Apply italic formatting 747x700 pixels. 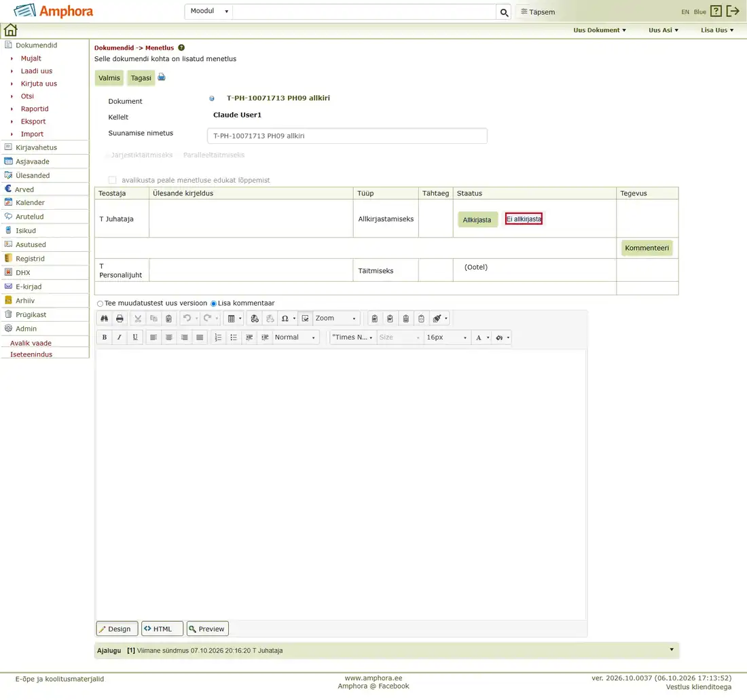[120, 337]
